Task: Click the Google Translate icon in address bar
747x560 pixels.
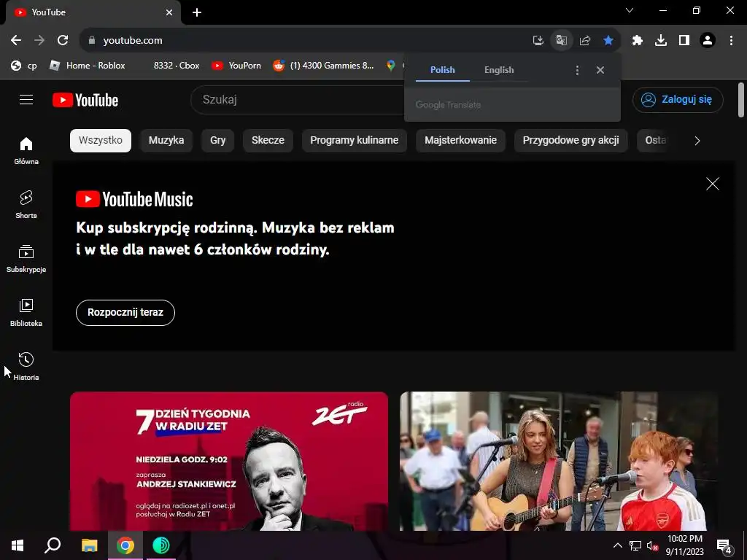Action: 562,41
